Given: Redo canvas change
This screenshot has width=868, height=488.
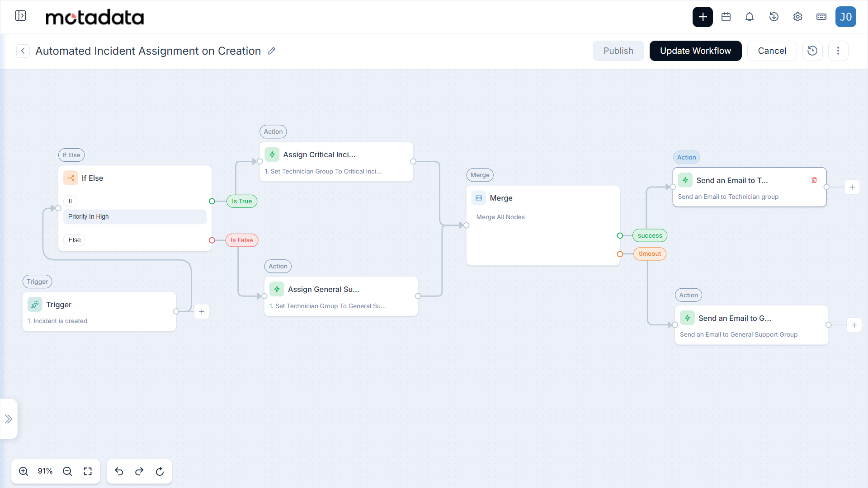Looking at the screenshot, I should (x=139, y=471).
